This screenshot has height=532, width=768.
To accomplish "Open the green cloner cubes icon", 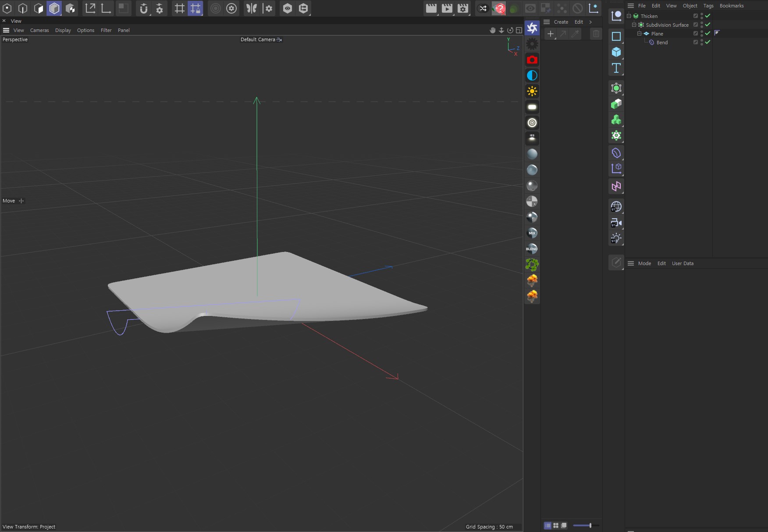I will 616,120.
